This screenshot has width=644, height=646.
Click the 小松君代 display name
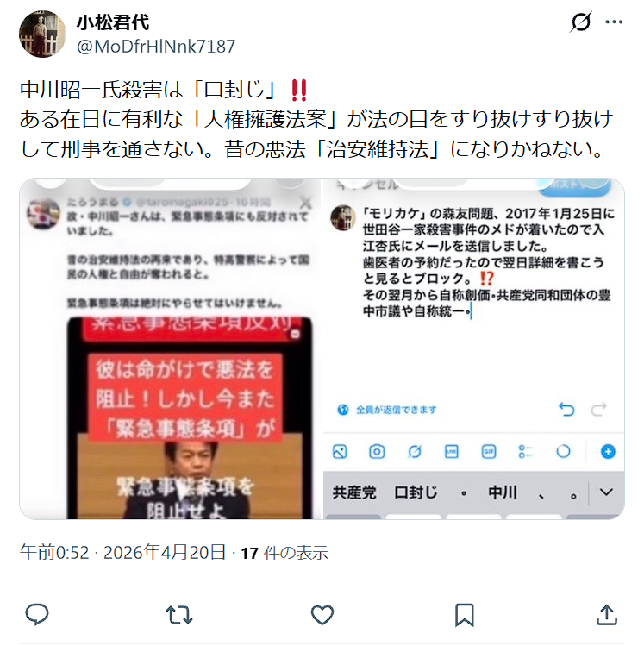pyautogui.click(x=112, y=22)
